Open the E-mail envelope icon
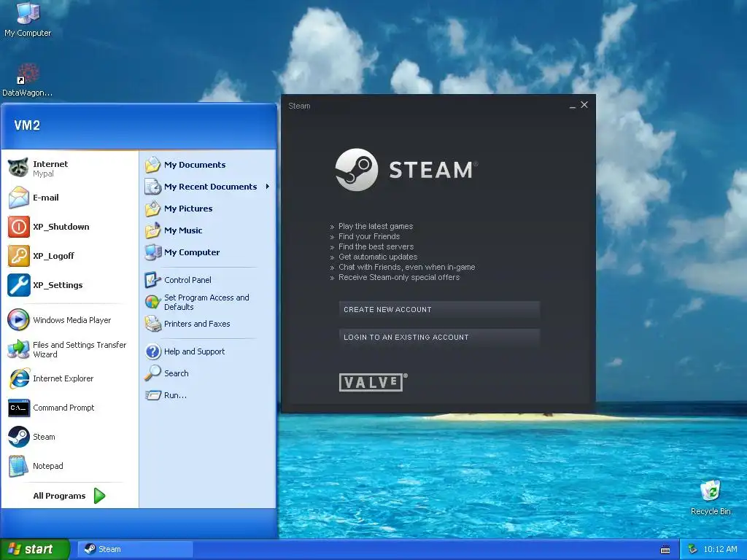This screenshot has height=560, width=747. pos(18,198)
